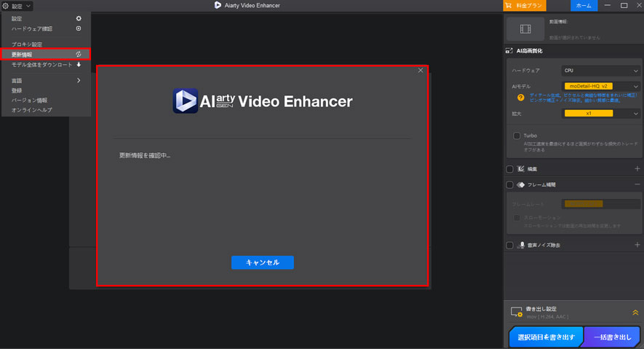Expand the 編集 section with plus

tap(637, 168)
